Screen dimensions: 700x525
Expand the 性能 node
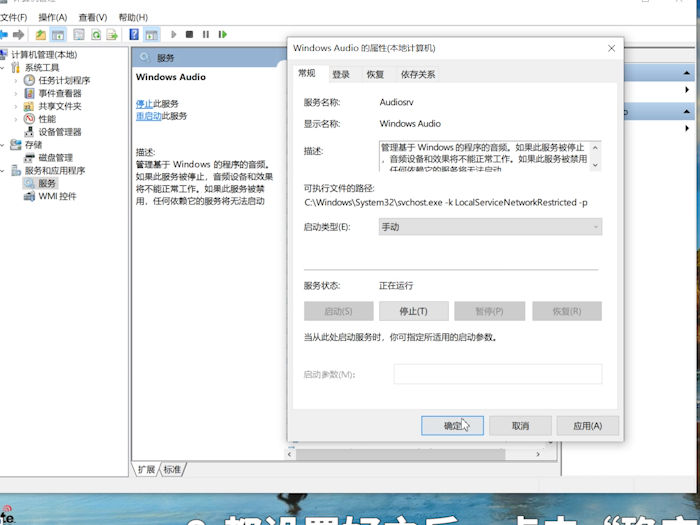click(16, 119)
